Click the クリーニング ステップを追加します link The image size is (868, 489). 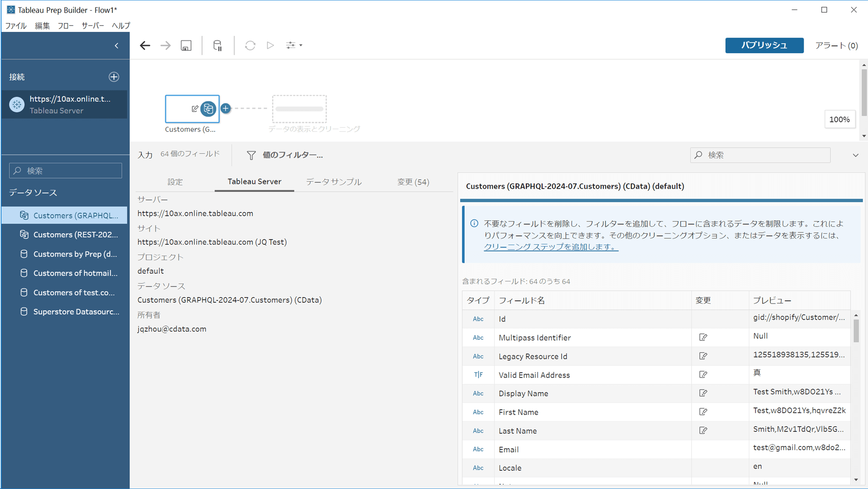tap(551, 247)
